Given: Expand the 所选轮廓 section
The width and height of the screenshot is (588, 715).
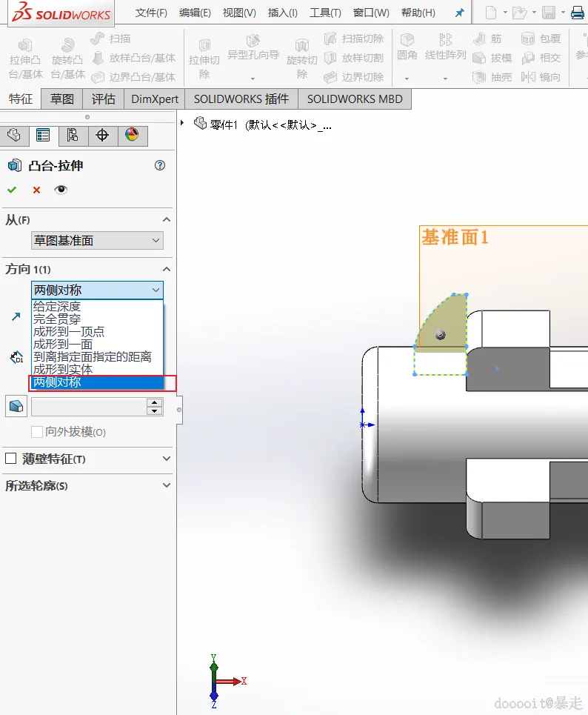Looking at the screenshot, I should click(x=167, y=485).
